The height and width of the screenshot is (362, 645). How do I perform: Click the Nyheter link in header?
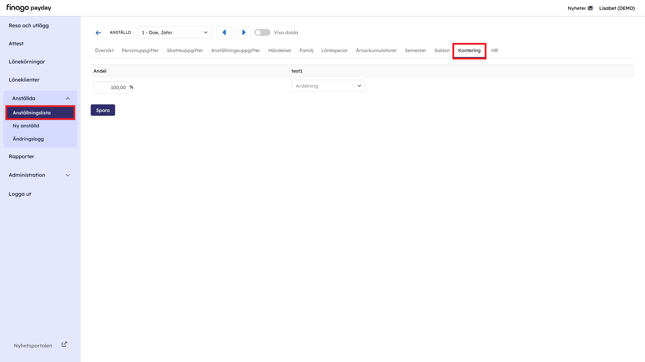point(577,8)
